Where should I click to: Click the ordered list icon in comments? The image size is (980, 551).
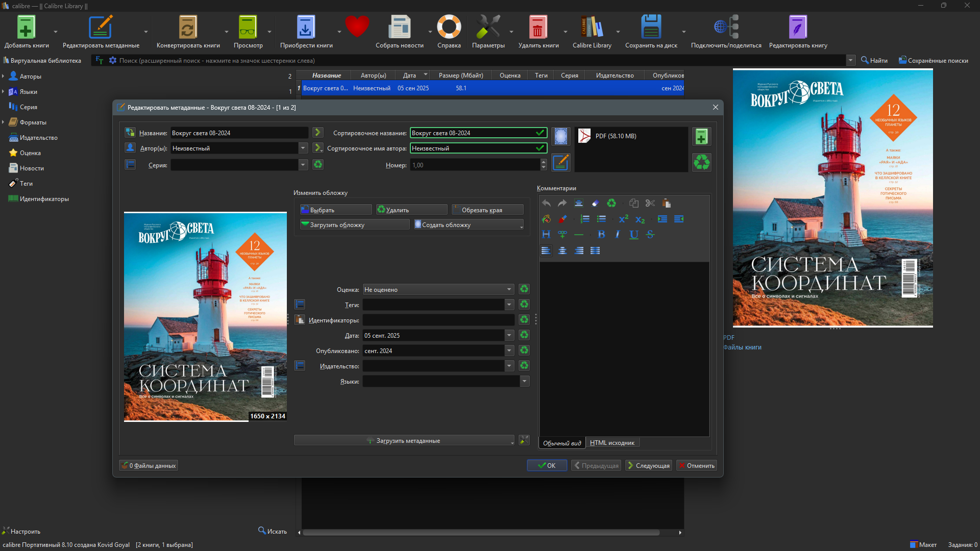pyautogui.click(x=585, y=219)
